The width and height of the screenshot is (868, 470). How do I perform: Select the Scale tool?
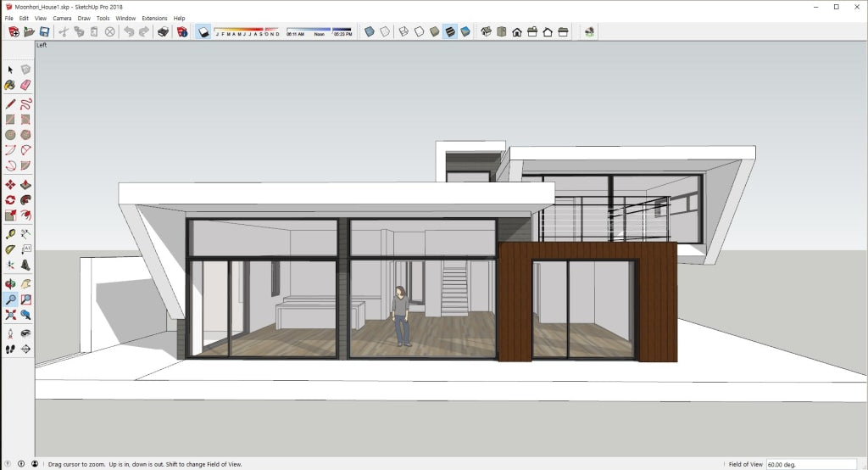click(x=10, y=215)
